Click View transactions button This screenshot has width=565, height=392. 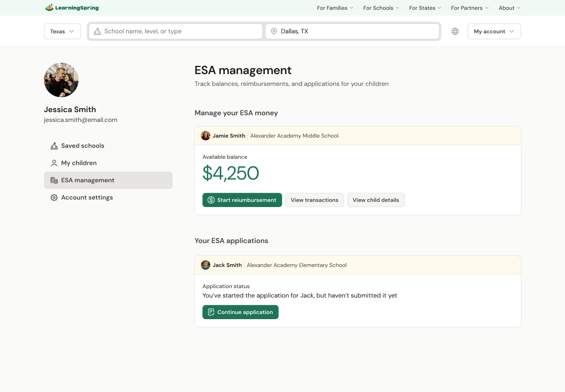click(314, 200)
